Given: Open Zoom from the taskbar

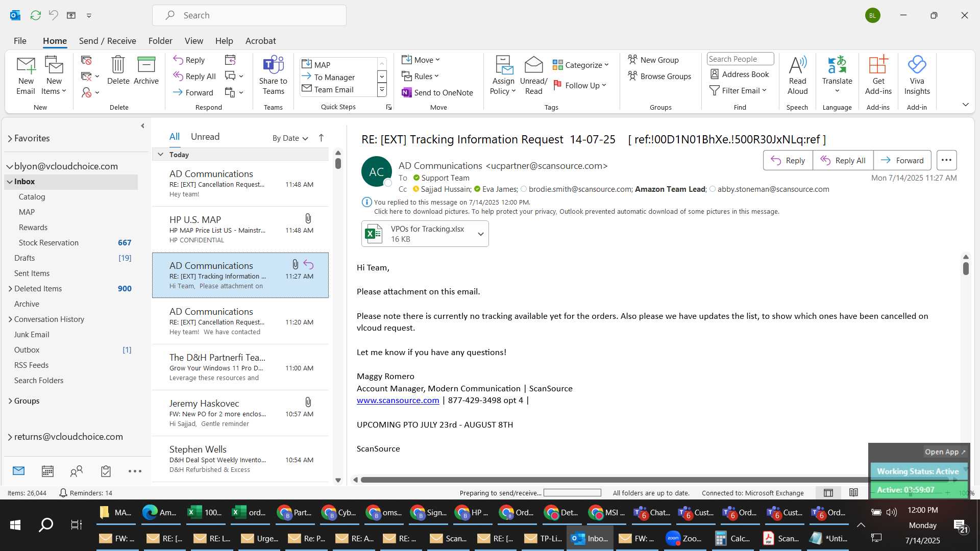Looking at the screenshot, I should coord(684,539).
